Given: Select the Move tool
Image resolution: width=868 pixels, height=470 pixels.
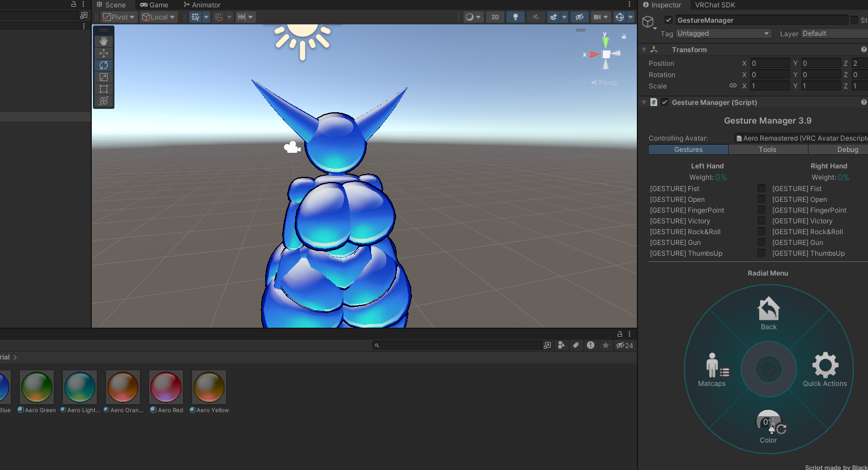Looking at the screenshot, I should point(104,53).
